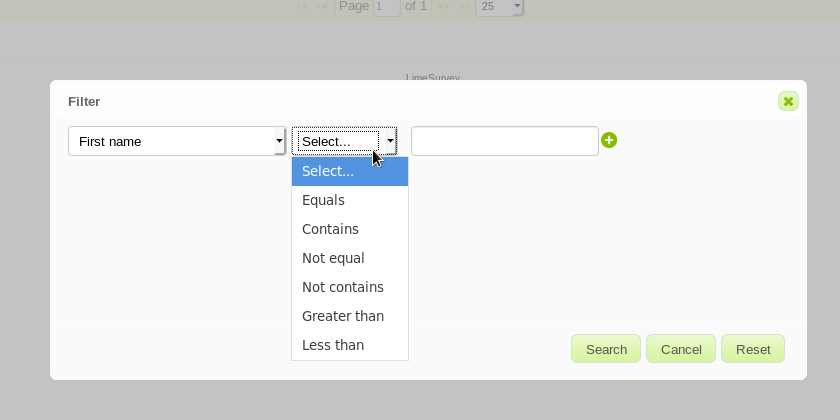Screen dimensions: 840x420
Task: Close the Filter dialog with the green X
Action: [788, 101]
